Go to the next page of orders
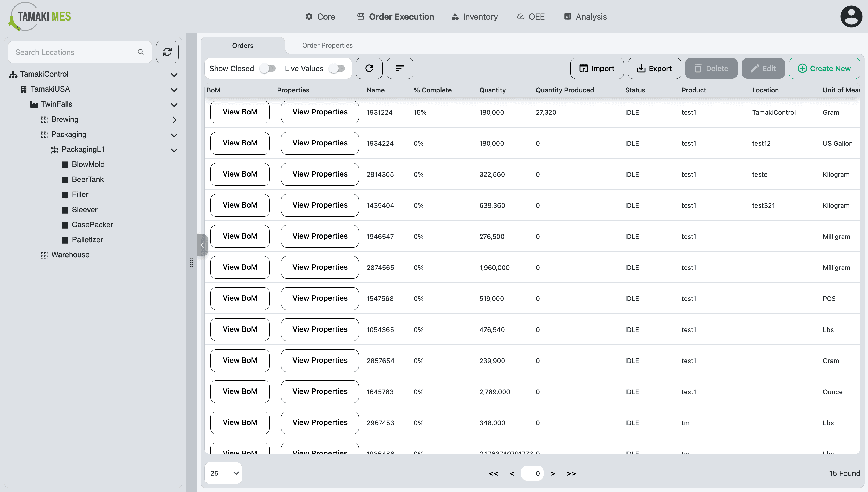This screenshot has width=868, height=492. click(553, 473)
